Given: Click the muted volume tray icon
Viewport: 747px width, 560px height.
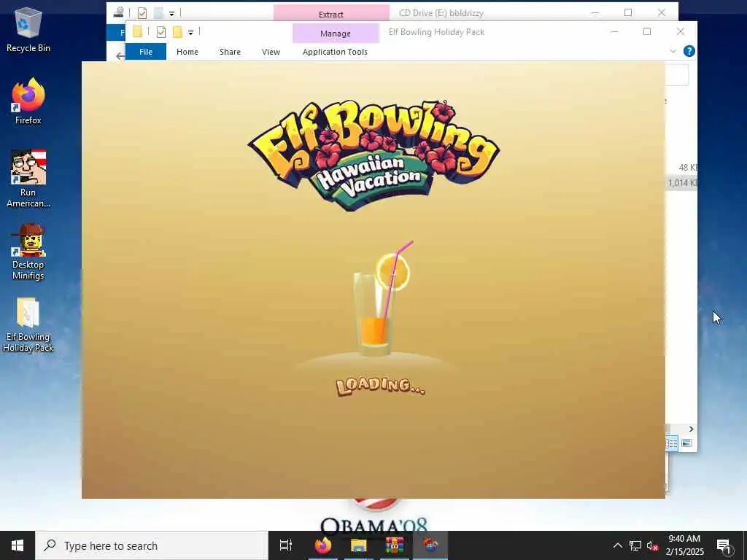Looking at the screenshot, I should coord(653,545).
